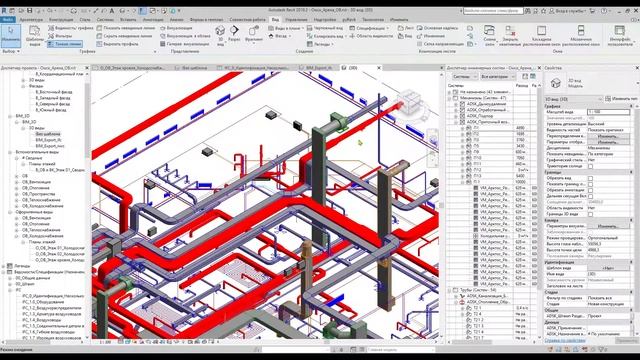Open View Templates (Шаблоны видов) tool

click(x=35, y=36)
